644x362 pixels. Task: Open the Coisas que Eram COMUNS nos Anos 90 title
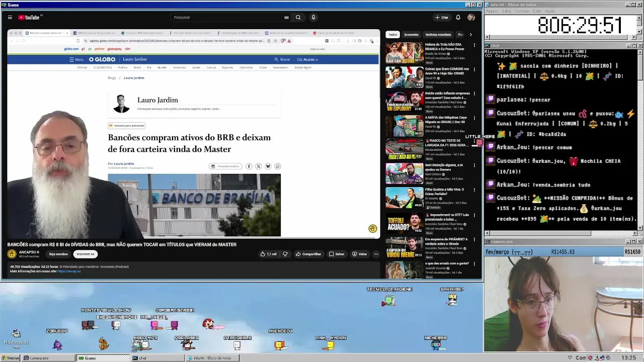point(447,71)
